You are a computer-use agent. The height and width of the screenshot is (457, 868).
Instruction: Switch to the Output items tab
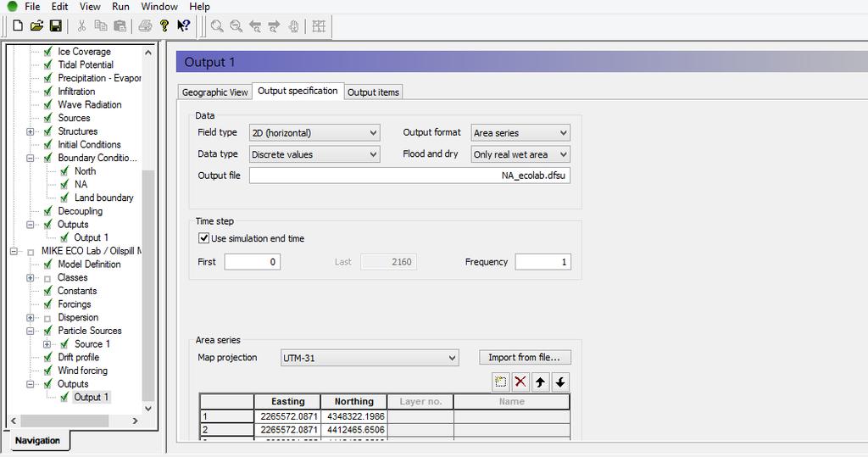tap(373, 92)
